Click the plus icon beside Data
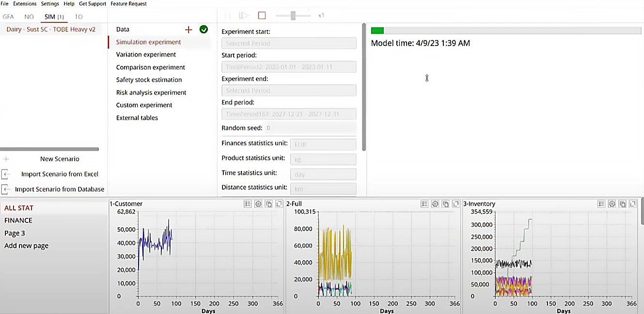 (188, 30)
